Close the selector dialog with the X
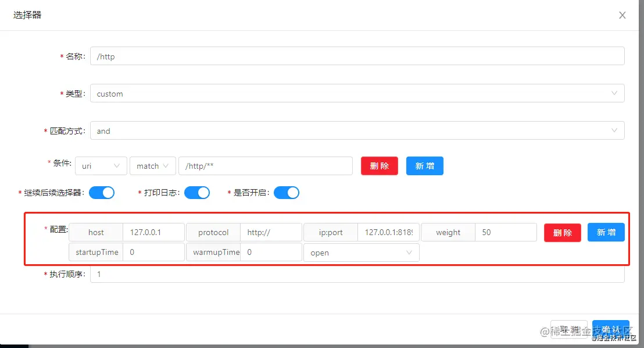This screenshot has width=644, height=348. [622, 15]
